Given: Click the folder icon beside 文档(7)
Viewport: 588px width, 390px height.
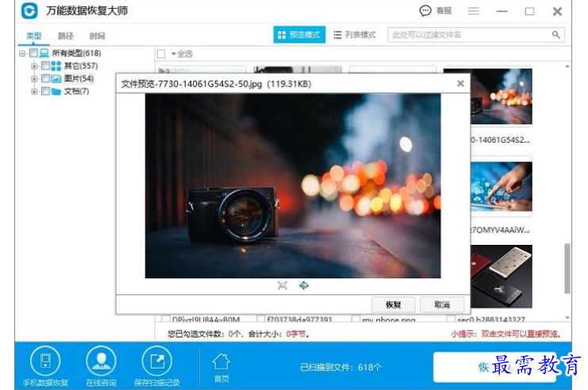Looking at the screenshot, I should coord(56,91).
